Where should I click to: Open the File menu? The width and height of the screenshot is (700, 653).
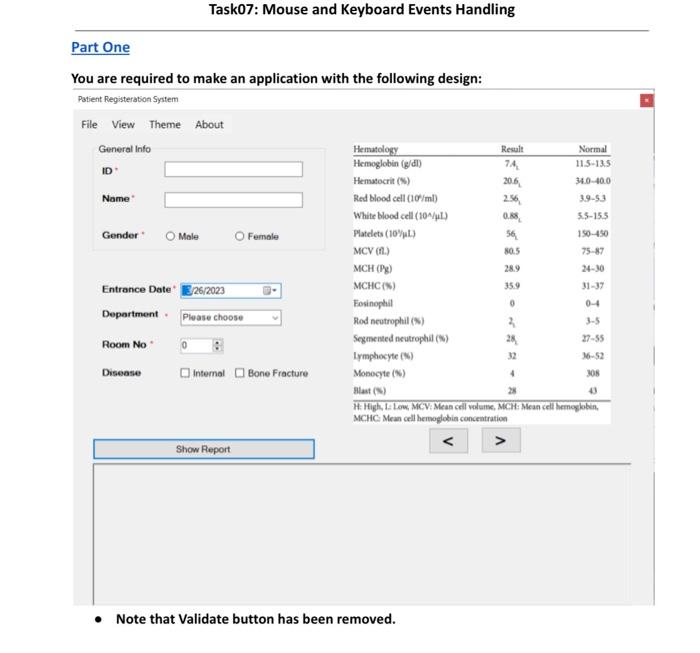click(89, 125)
